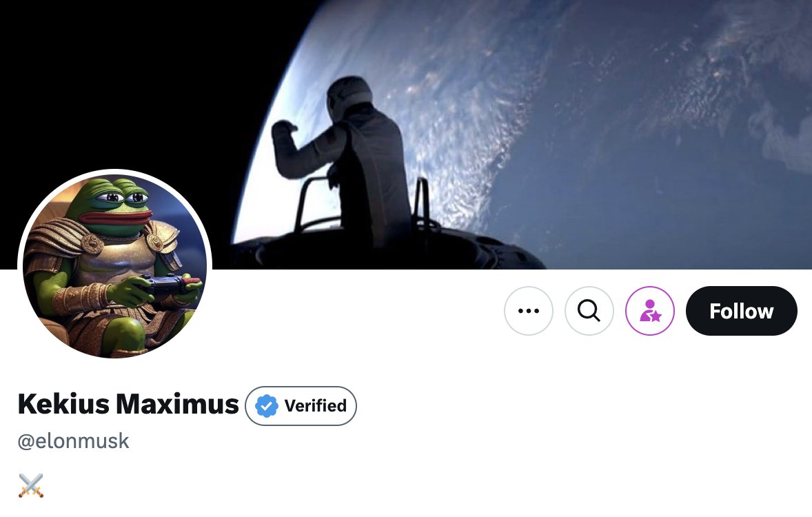Click the word Verified beside the checkmark

[x=316, y=405]
